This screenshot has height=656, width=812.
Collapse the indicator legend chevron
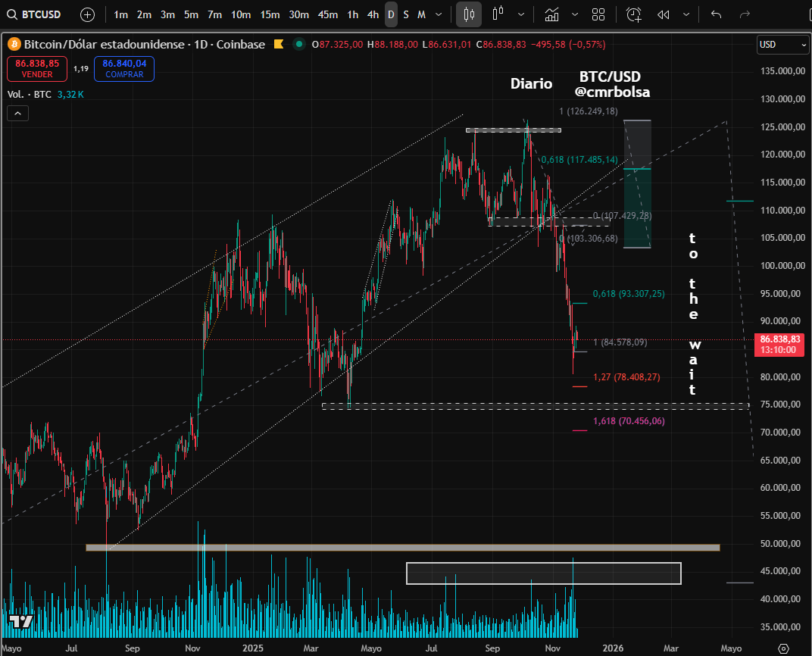click(17, 114)
